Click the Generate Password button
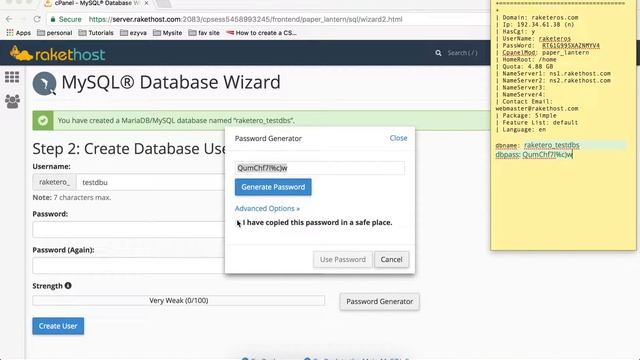 click(x=273, y=187)
